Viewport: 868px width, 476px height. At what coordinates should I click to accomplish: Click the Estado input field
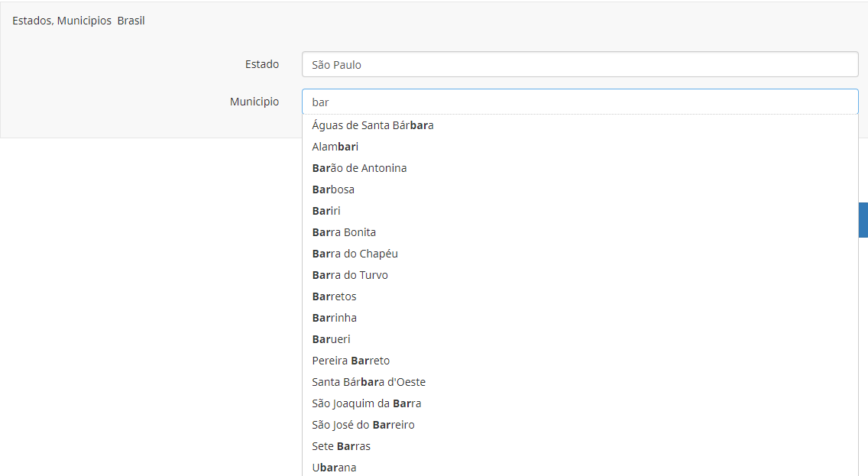579,65
